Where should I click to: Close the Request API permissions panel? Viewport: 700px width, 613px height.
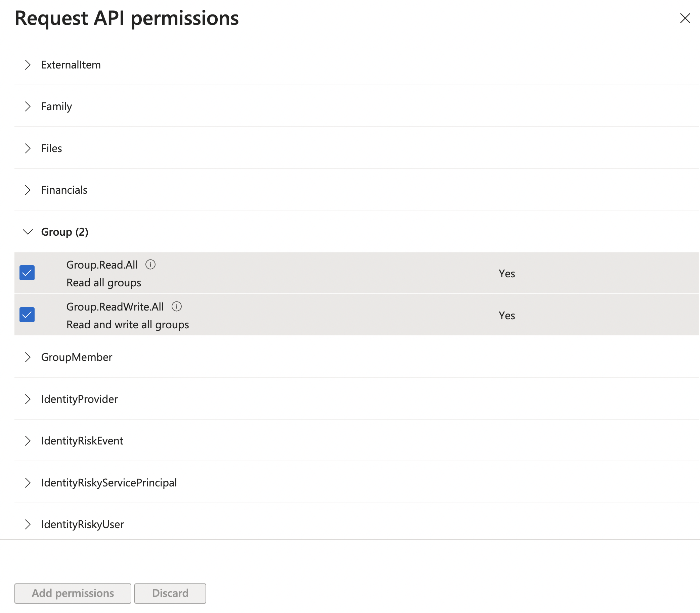tap(685, 18)
